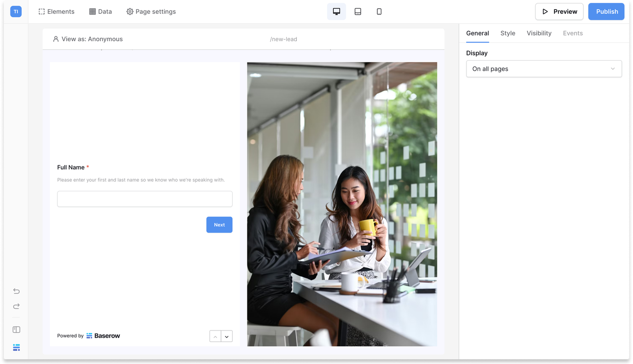This screenshot has width=633, height=364.
Task: Open Page settings
Action: (151, 11)
